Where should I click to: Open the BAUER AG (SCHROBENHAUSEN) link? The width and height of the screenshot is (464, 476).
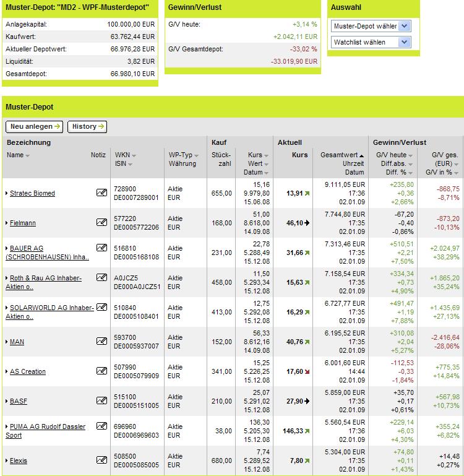coord(48,253)
